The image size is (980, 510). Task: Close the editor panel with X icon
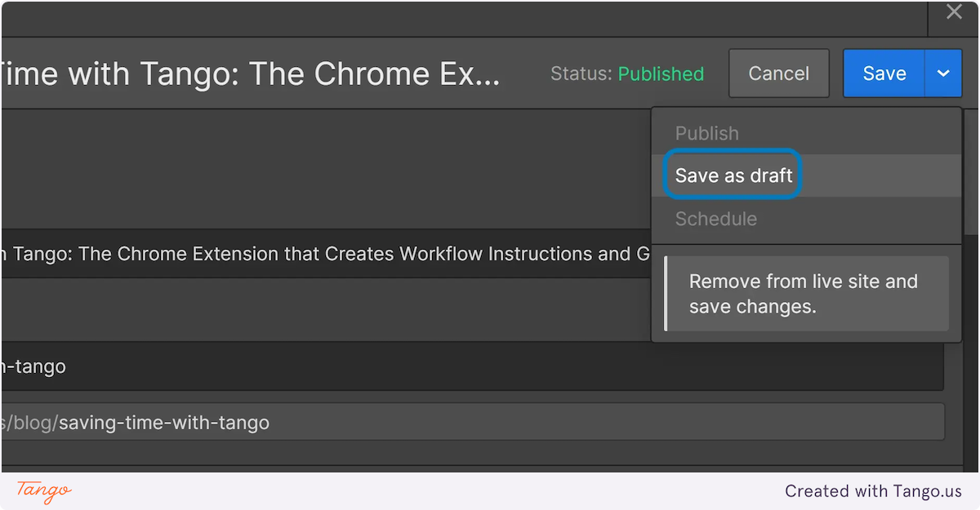click(x=954, y=12)
